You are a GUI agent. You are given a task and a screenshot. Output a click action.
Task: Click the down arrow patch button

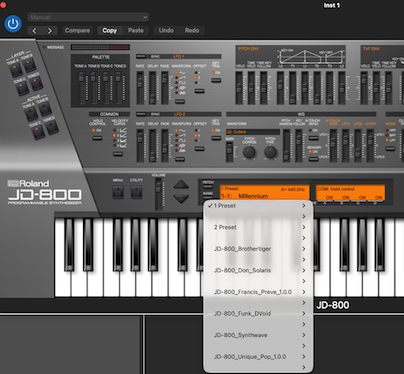[x=181, y=199]
